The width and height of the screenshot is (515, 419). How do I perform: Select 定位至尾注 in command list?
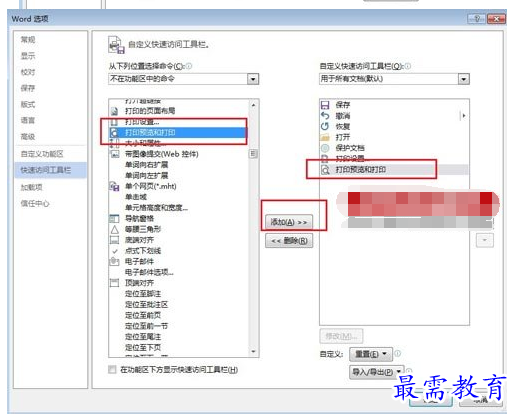[143, 337]
